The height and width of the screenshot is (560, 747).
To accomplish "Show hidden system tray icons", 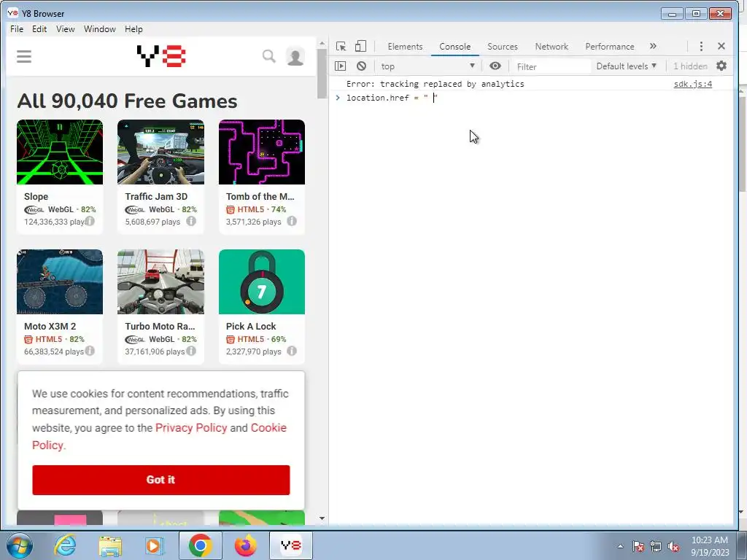I will 620,546.
